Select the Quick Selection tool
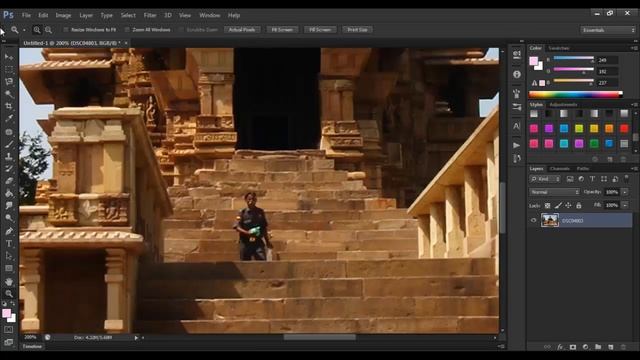Image resolution: width=640 pixels, height=360 pixels. tap(9, 94)
